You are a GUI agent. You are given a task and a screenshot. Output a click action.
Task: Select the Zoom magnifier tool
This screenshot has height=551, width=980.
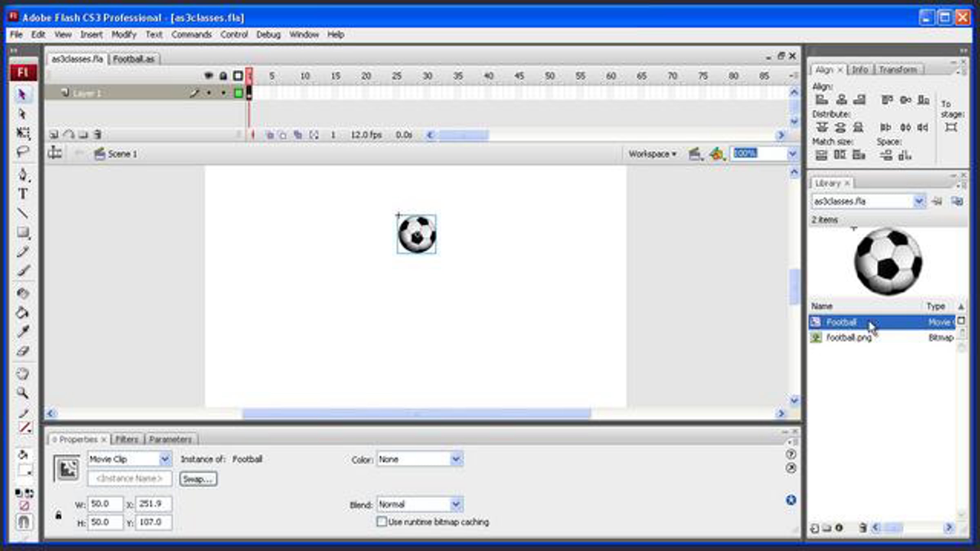23,393
